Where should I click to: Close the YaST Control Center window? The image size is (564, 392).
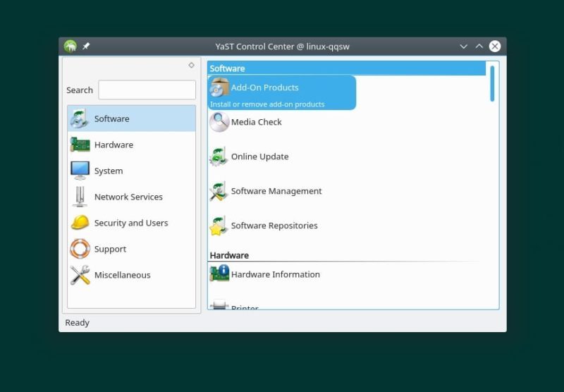495,46
